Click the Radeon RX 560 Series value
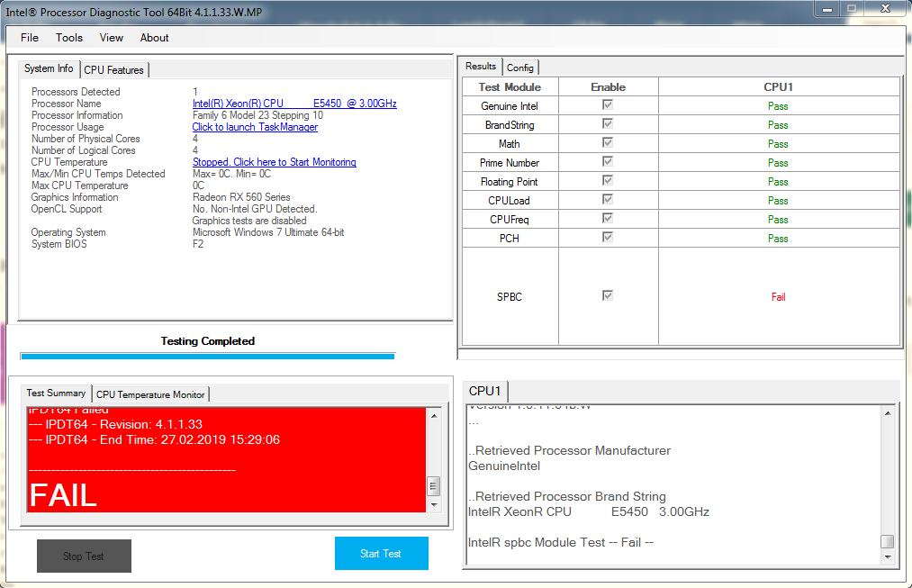The height and width of the screenshot is (588, 912). (241, 197)
